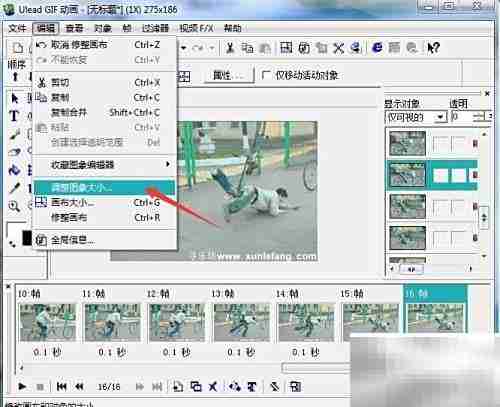Select the Zoom magnifier tool

coord(14,206)
